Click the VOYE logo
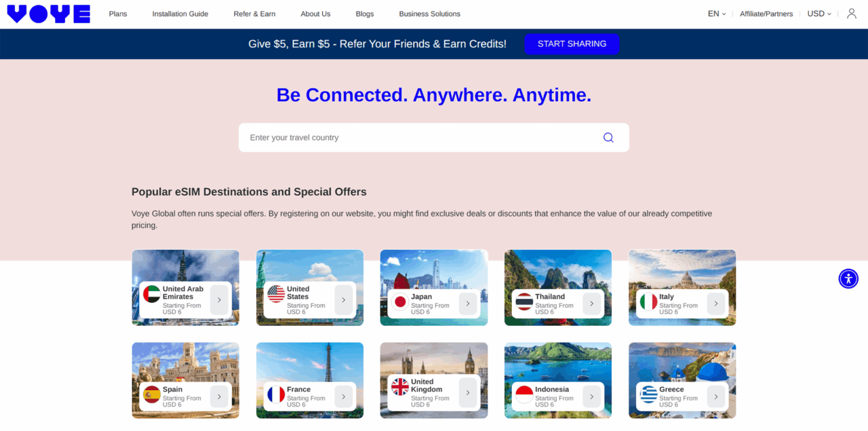868x431 pixels. [x=48, y=14]
